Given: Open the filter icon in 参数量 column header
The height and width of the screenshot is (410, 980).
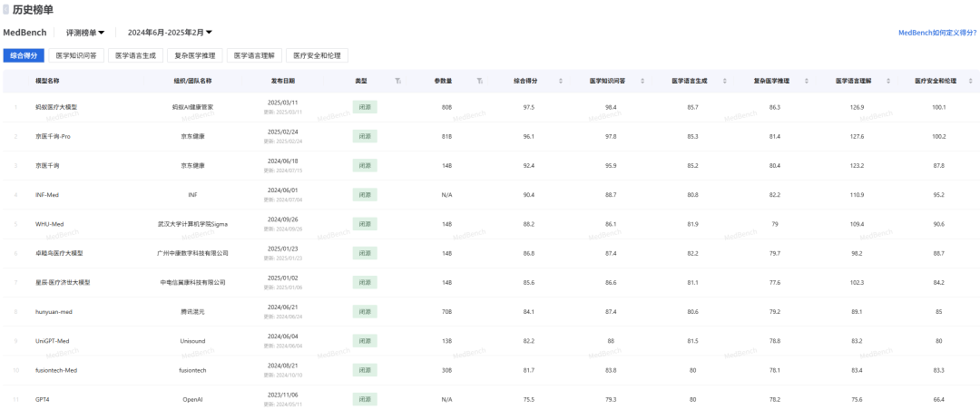Looking at the screenshot, I should click(x=479, y=81).
